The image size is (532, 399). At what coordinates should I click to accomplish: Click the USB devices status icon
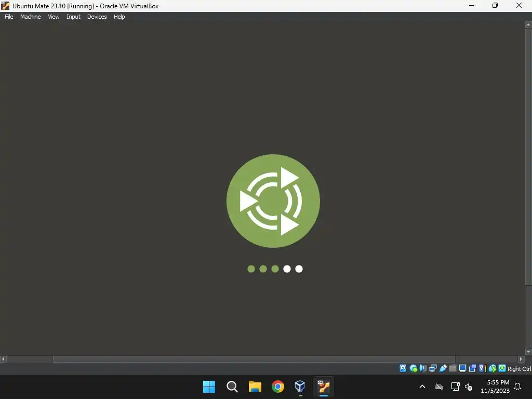tap(443, 368)
